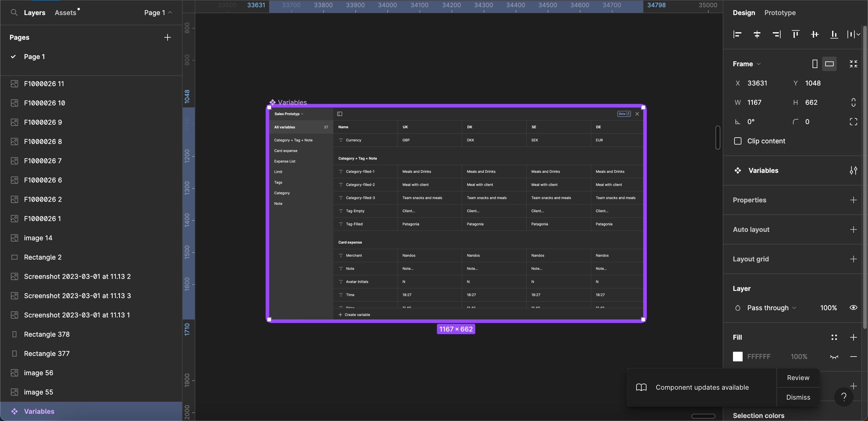The height and width of the screenshot is (421, 868).
Task: Open Sales Prototyp collection dropdown
Action: [x=289, y=114]
